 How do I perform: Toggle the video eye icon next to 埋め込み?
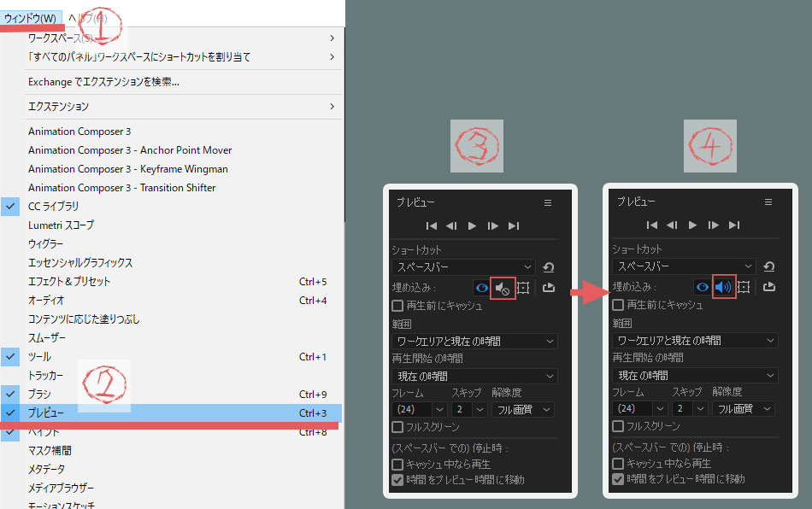pos(481,288)
